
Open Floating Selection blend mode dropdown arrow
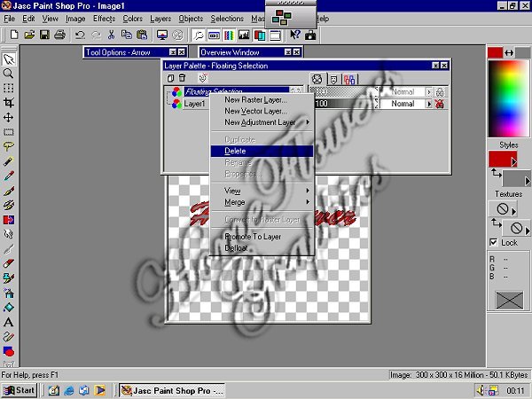[x=429, y=92]
